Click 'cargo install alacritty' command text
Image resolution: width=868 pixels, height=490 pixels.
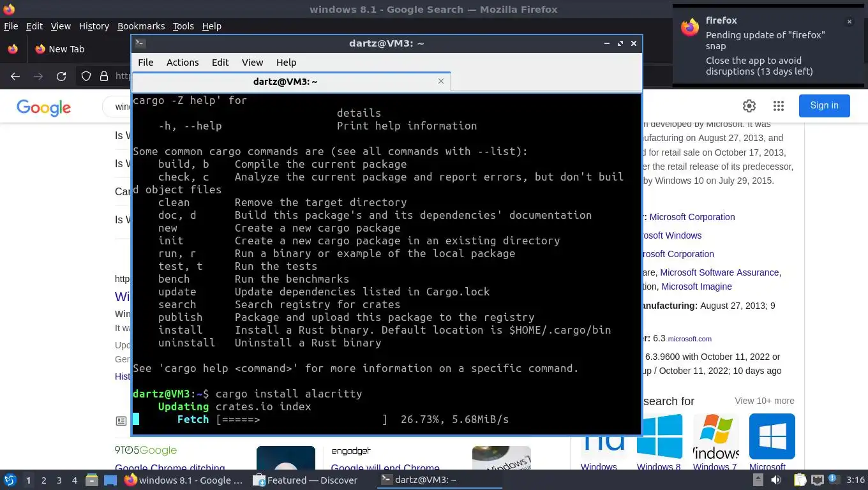coord(289,394)
